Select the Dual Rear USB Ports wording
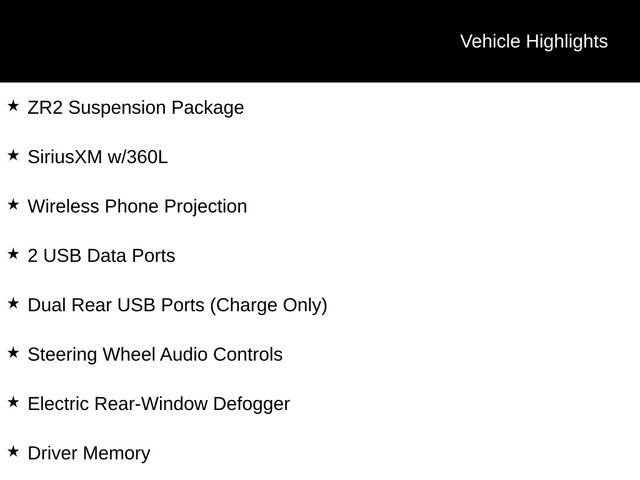This screenshot has width=640, height=480. coord(116,305)
